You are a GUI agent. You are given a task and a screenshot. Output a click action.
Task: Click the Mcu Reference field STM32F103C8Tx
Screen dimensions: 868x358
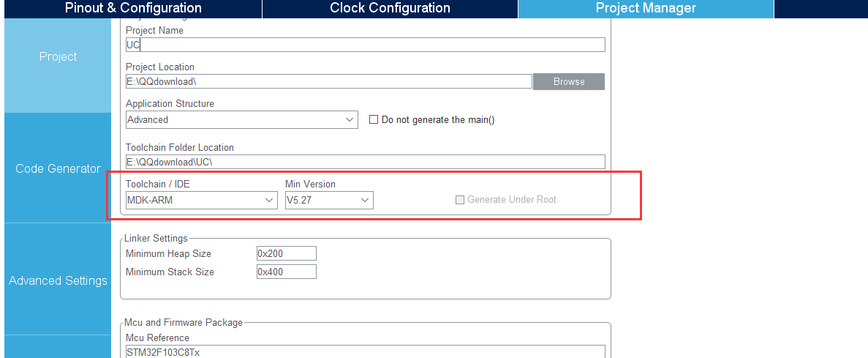point(366,351)
